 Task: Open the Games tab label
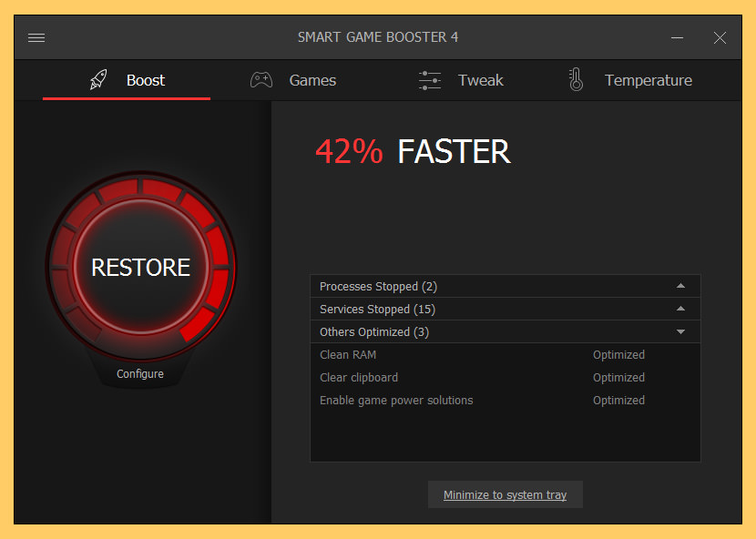click(312, 80)
